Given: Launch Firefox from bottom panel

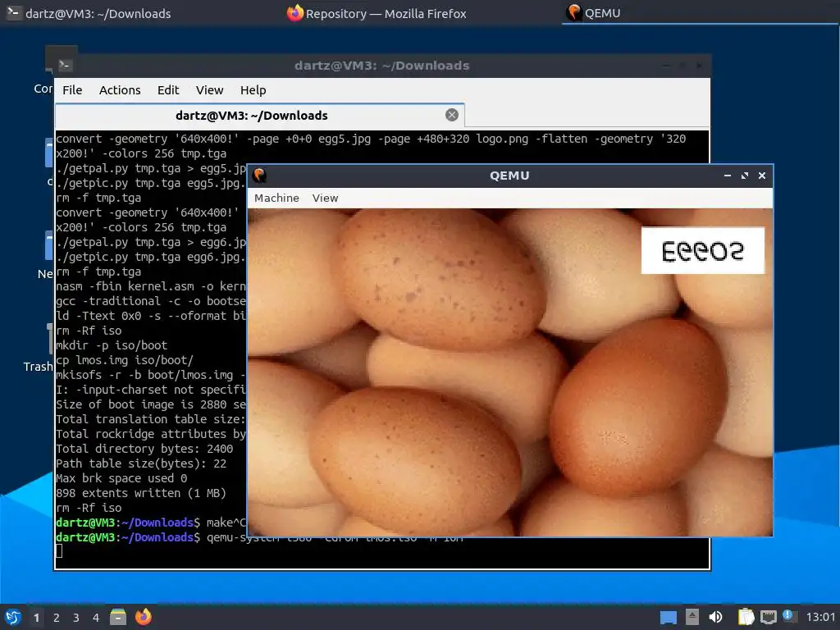Looking at the screenshot, I should click(x=143, y=617).
